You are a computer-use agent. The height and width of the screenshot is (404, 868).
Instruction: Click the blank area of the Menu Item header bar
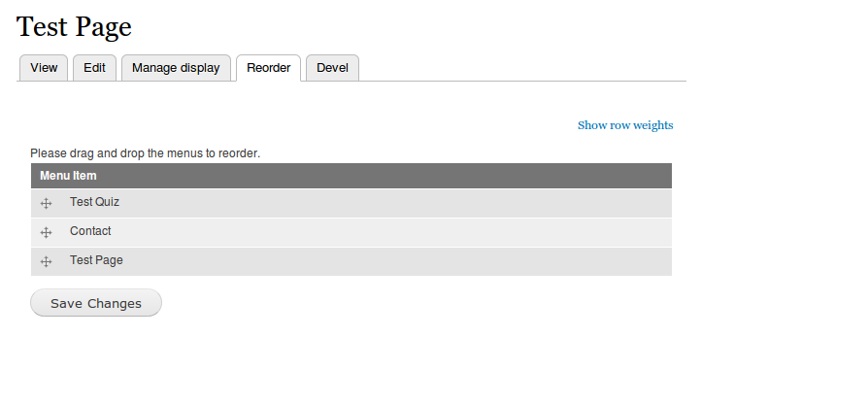(x=387, y=176)
